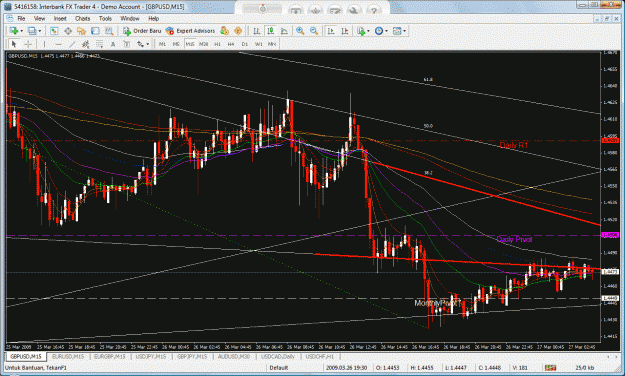The image size is (625, 376).
Task: Click the Profiles icon
Action: [x=32, y=31]
